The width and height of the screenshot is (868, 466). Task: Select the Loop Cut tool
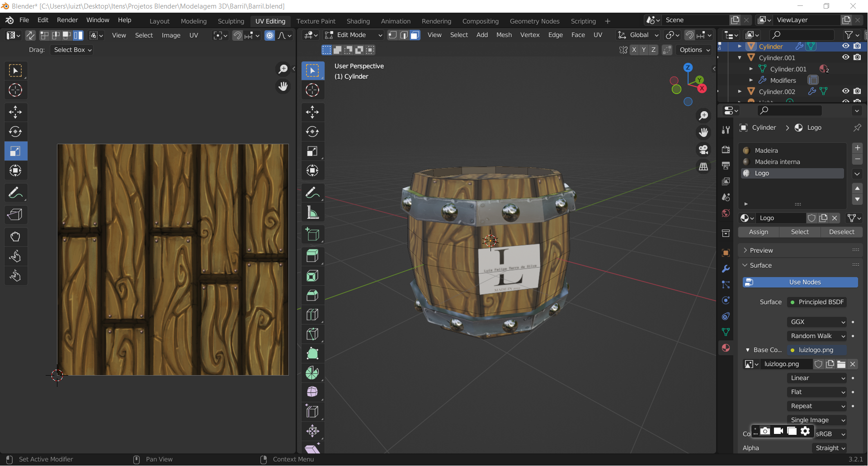(312, 315)
